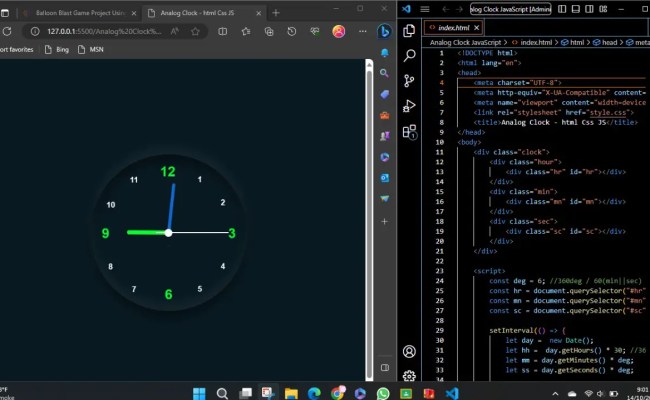Open the style.css link in code

coord(607,112)
